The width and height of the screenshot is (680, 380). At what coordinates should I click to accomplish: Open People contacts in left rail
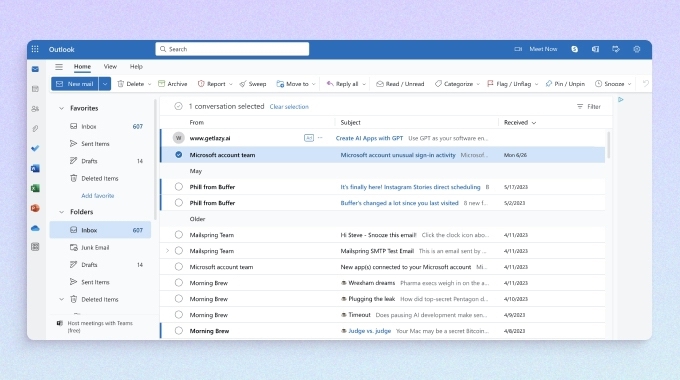pyautogui.click(x=35, y=109)
